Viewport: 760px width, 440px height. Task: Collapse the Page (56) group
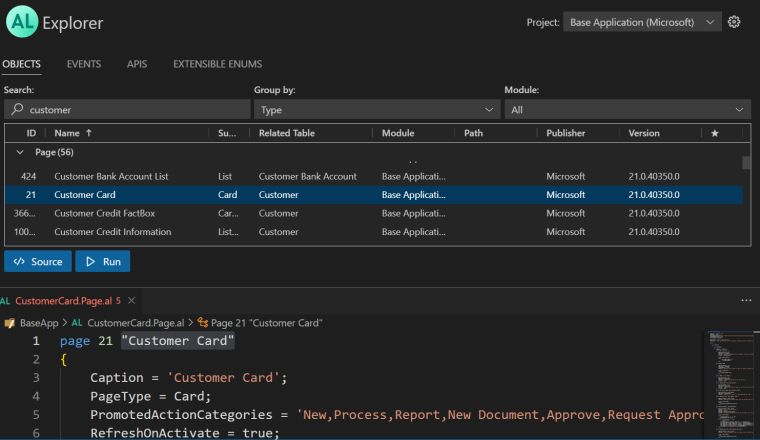pyautogui.click(x=20, y=152)
